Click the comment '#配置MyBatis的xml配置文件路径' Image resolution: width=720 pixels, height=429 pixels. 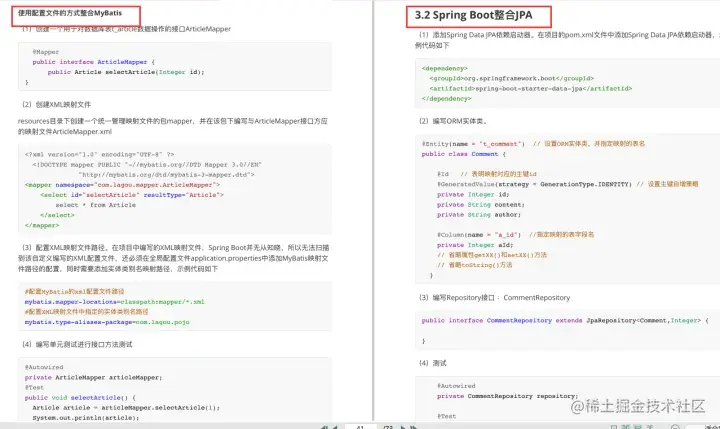(x=74, y=292)
